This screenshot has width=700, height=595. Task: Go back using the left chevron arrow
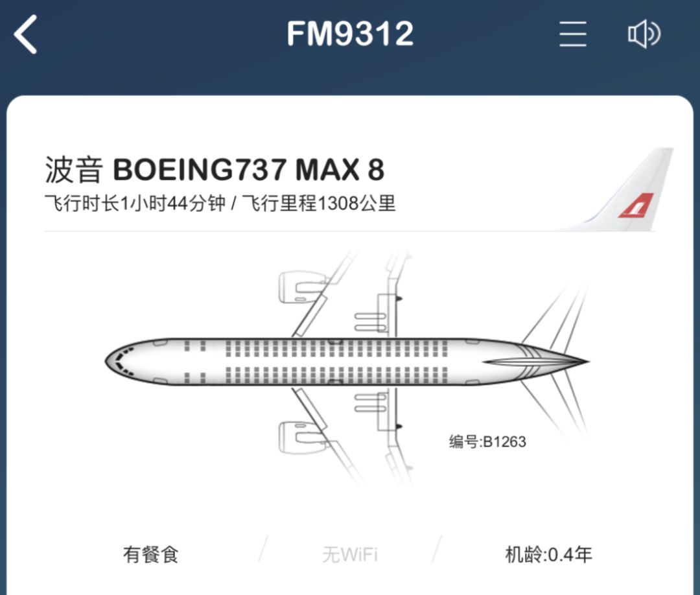pos(25,34)
